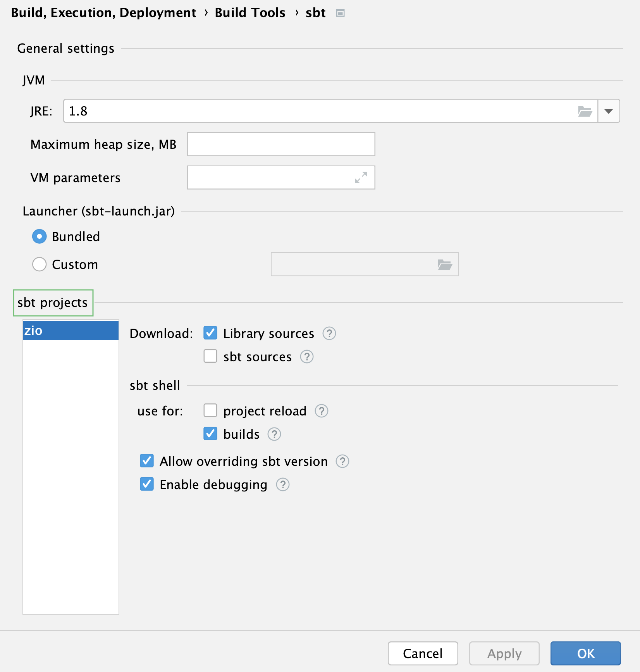Screen dimensions: 640x672
Task: Open help icon next to Library sources
Action: [329, 333]
